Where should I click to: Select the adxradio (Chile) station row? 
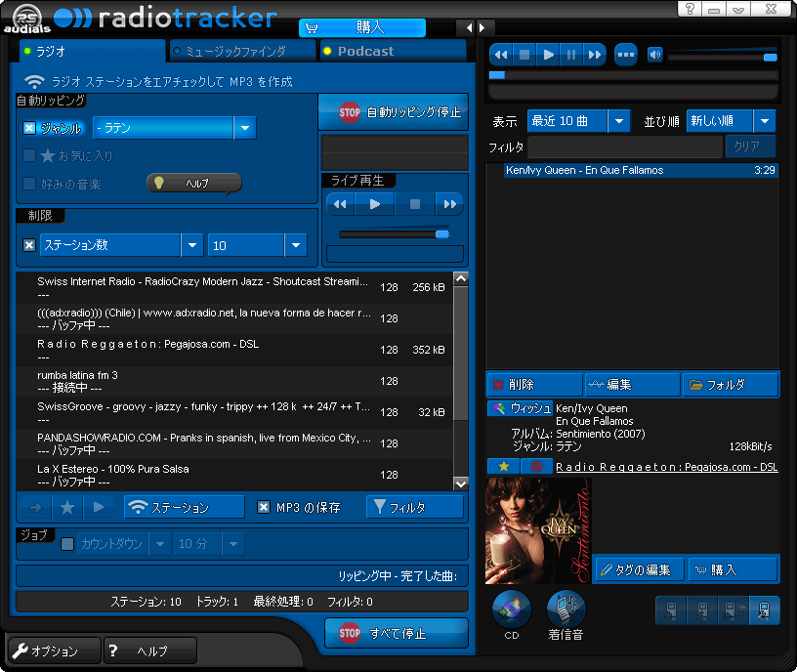click(233, 318)
